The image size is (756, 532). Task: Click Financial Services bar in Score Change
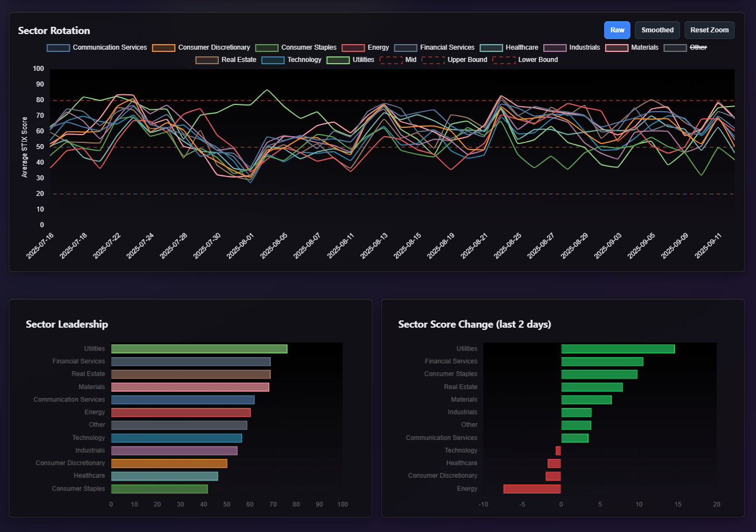coord(602,362)
